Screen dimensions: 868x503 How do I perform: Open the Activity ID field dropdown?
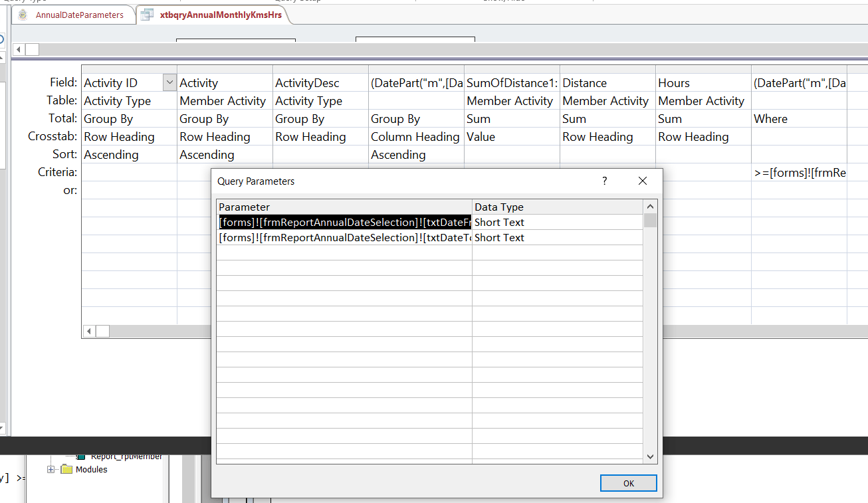tap(169, 82)
